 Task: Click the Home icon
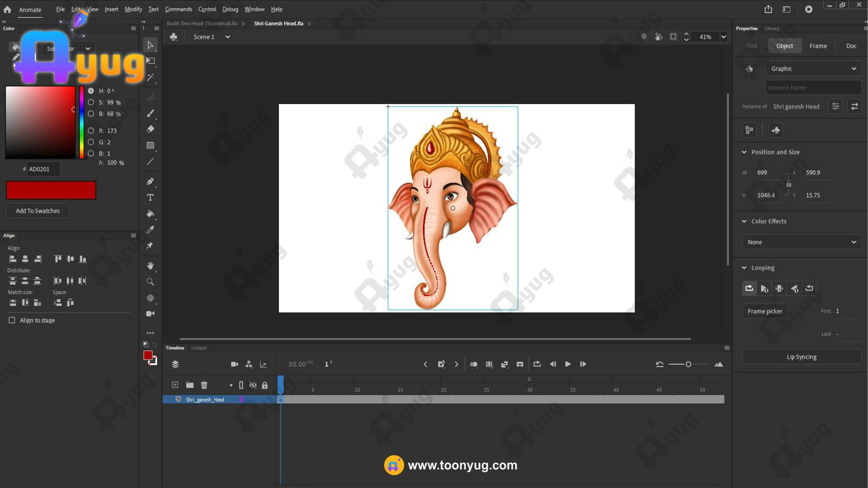tap(7, 9)
